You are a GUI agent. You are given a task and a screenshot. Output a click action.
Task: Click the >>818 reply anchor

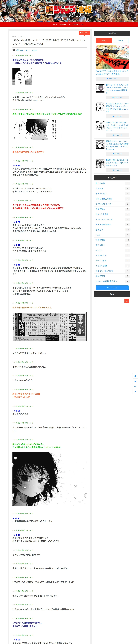(x=17, y=411)
